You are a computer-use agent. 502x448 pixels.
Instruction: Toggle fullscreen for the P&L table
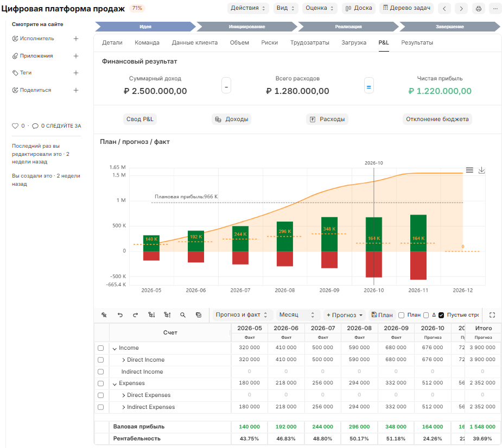pos(492,315)
